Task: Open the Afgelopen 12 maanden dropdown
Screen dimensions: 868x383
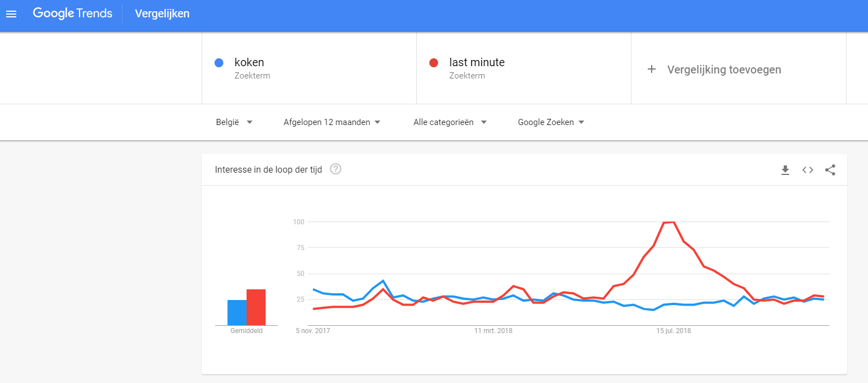Action: (x=332, y=122)
